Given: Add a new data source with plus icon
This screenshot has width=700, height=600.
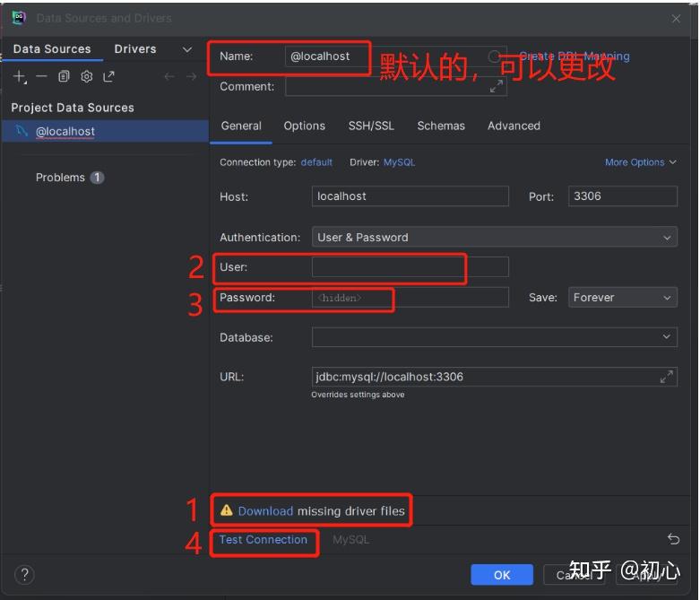Looking at the screenshot, I should pos(20,77).
